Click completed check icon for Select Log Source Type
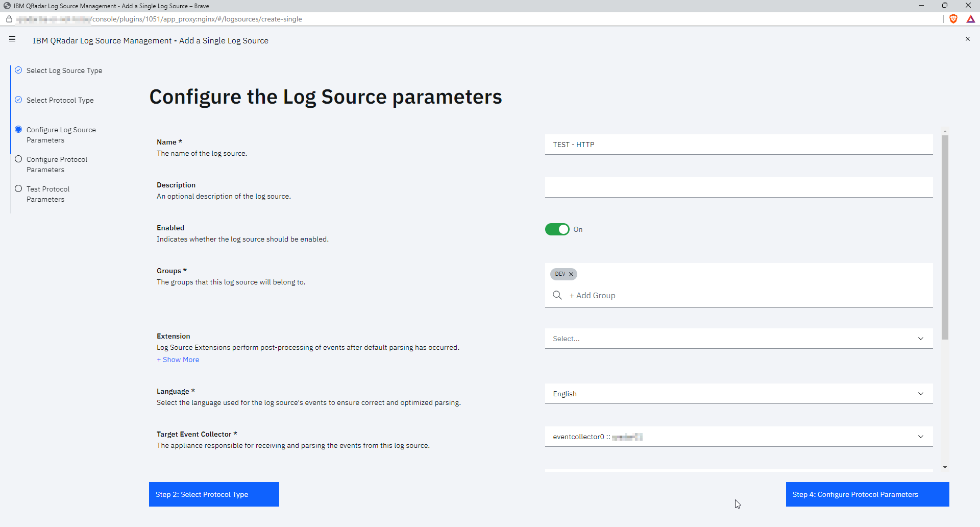The height and width of the screenshot is (527, 980). 18,70
